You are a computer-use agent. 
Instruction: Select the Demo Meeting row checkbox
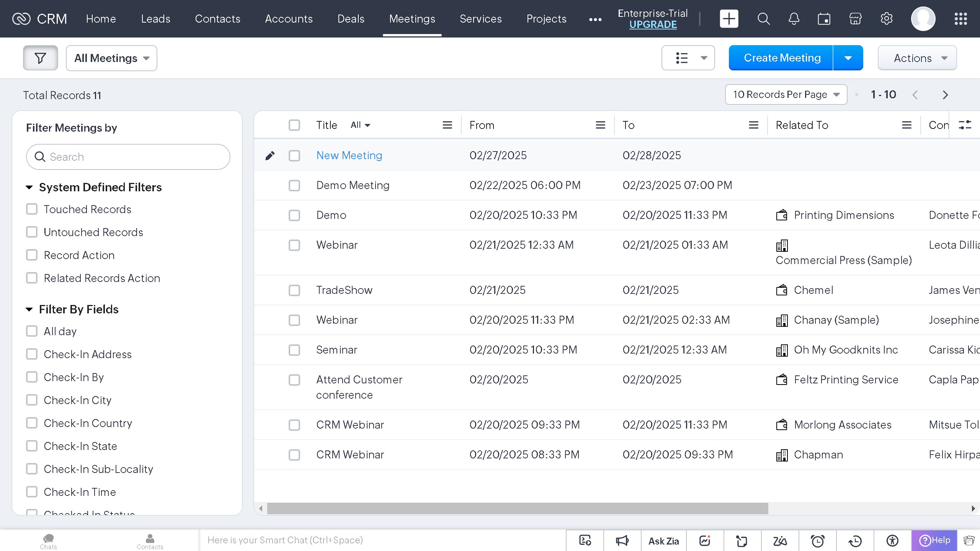click(x=294, y=186)
